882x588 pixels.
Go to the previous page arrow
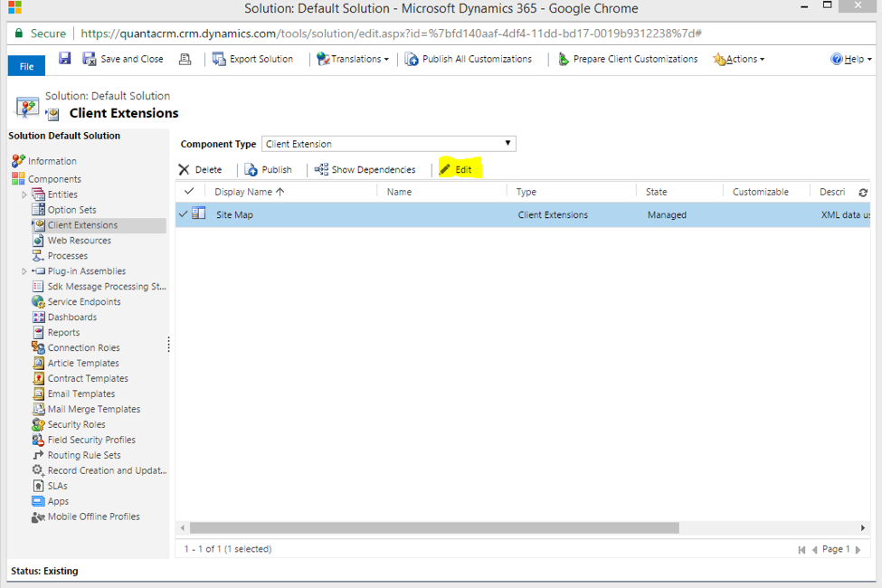(814, 550)
